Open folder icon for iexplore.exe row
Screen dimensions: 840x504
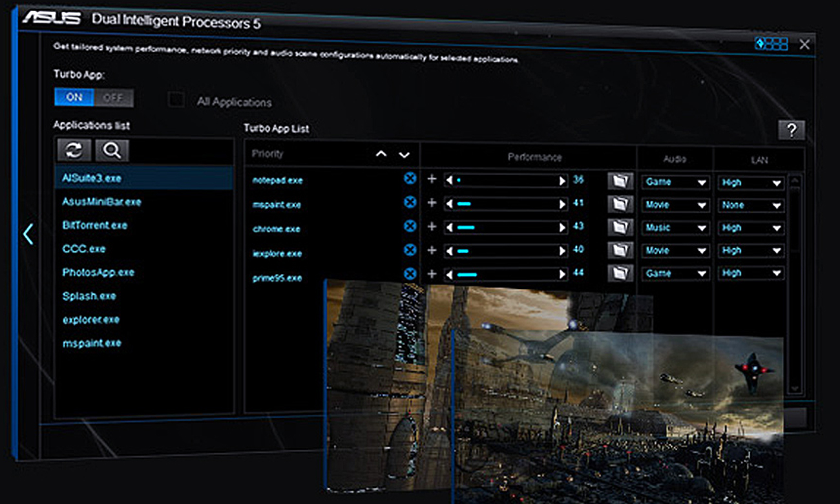[x=620, y=250]
